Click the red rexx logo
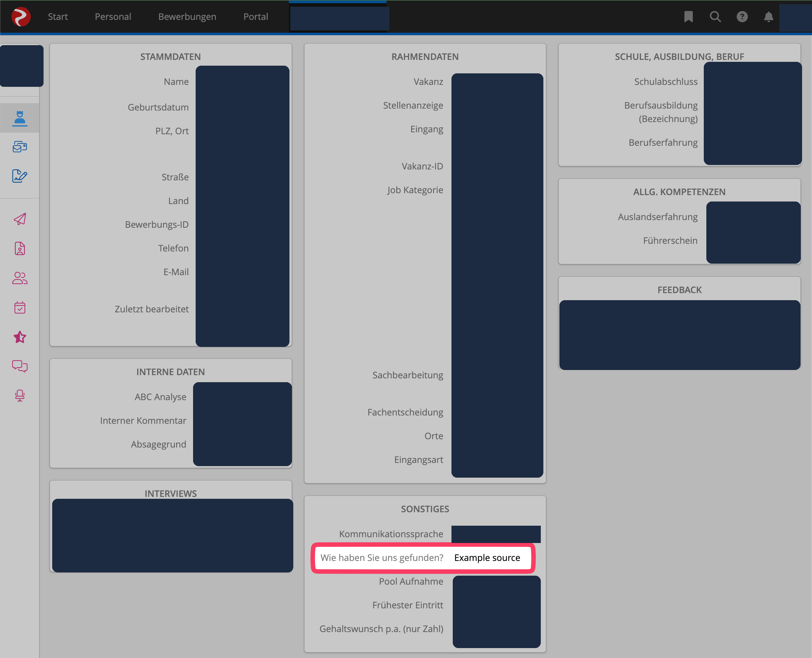812x658 pixels. (x=21, y=17)
